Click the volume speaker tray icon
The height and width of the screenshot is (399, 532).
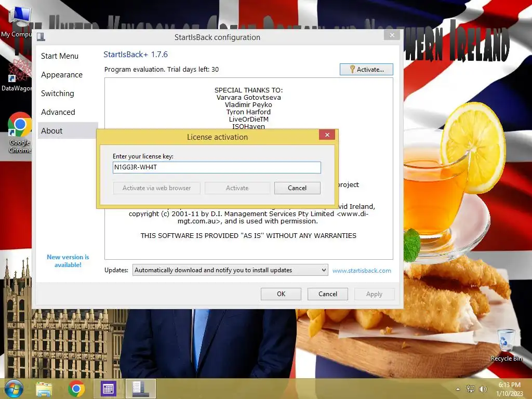(x=483, y=389)
